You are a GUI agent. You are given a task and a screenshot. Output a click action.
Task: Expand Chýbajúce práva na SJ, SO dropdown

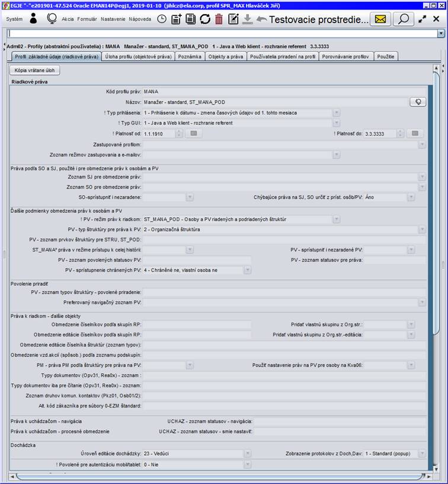(x=411, y=198)
